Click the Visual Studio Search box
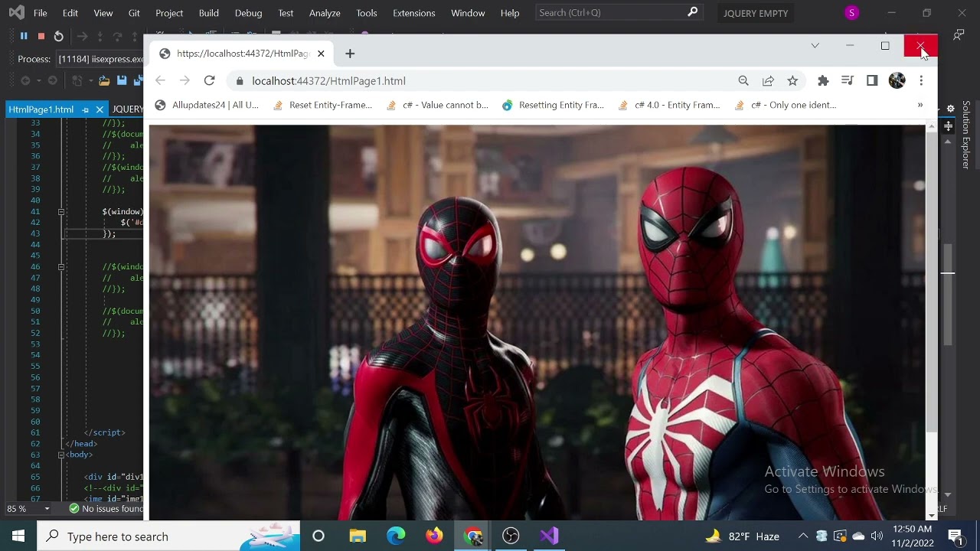 point(618,13)
